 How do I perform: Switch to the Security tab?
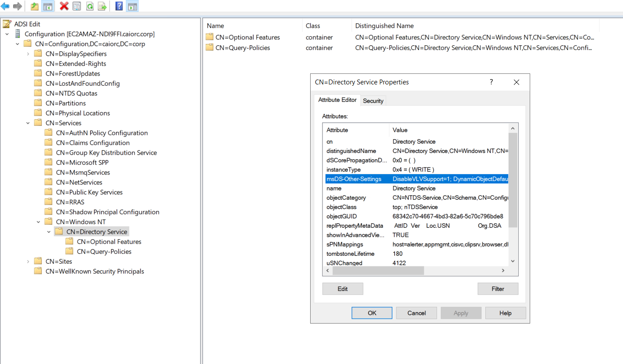coord(373,101)
